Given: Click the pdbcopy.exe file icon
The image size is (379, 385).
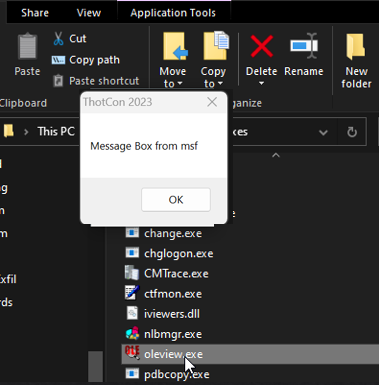Looking at the screenshot, I should coord(132,374).
